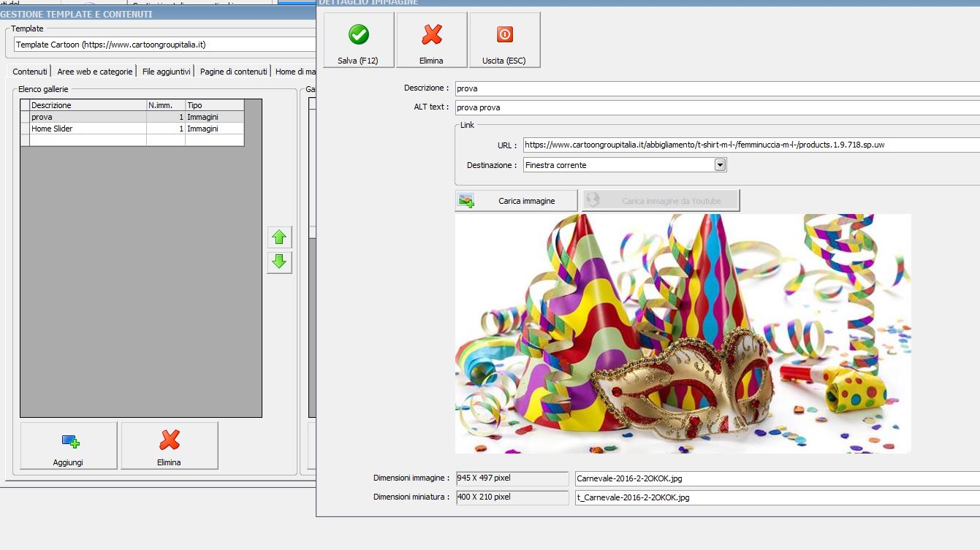Click the carnival image preview
The height and width of the screenshot is (550, 980).
[683, 334]
